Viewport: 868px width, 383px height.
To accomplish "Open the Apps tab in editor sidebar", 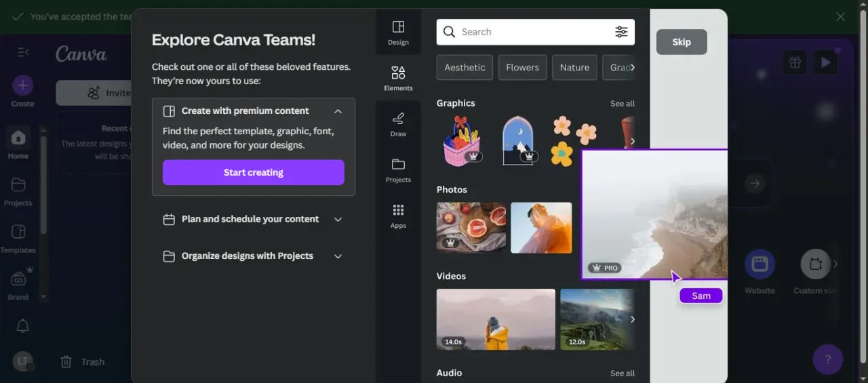I will (x=398, y=216).
